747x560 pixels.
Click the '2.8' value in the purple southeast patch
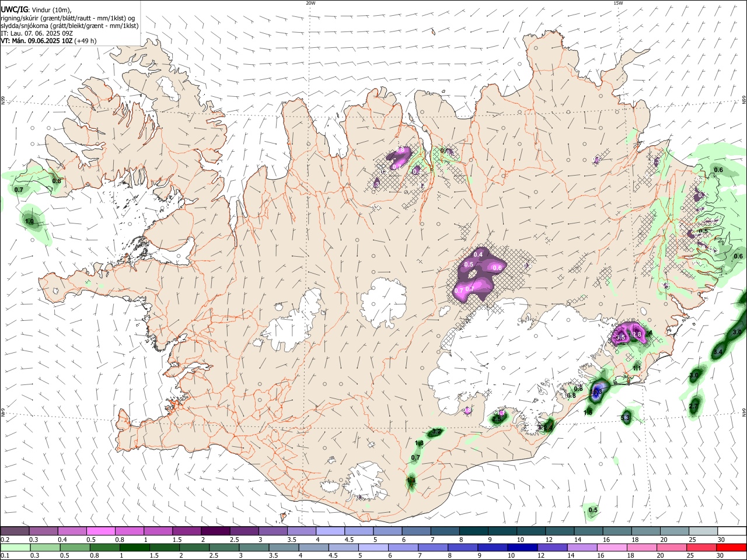(637, 334)
